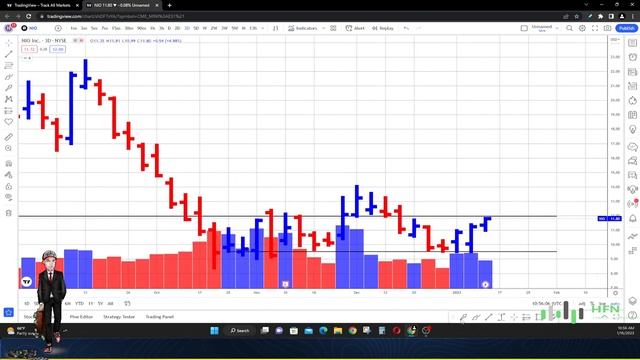Open the bar chart type selector

tap(276, 28)
